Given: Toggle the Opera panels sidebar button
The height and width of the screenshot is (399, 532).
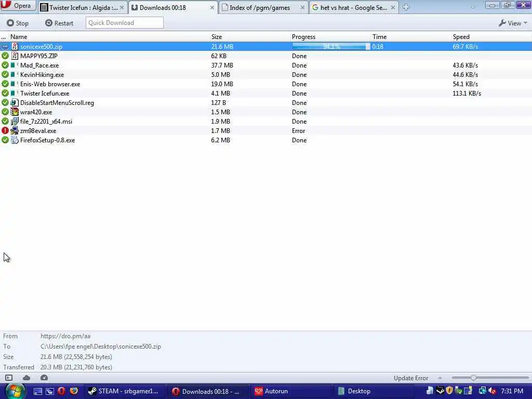Looking at the screenshot, I should point(9,378).
